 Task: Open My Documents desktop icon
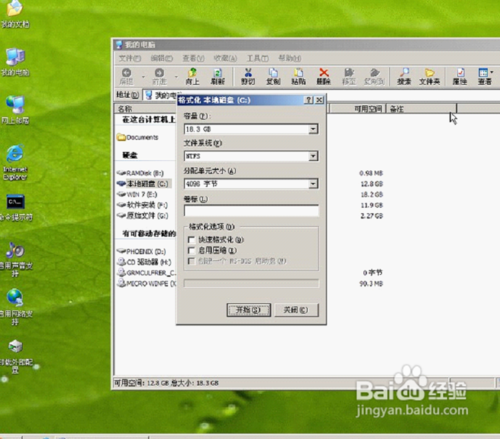click(x=15, y=14)
